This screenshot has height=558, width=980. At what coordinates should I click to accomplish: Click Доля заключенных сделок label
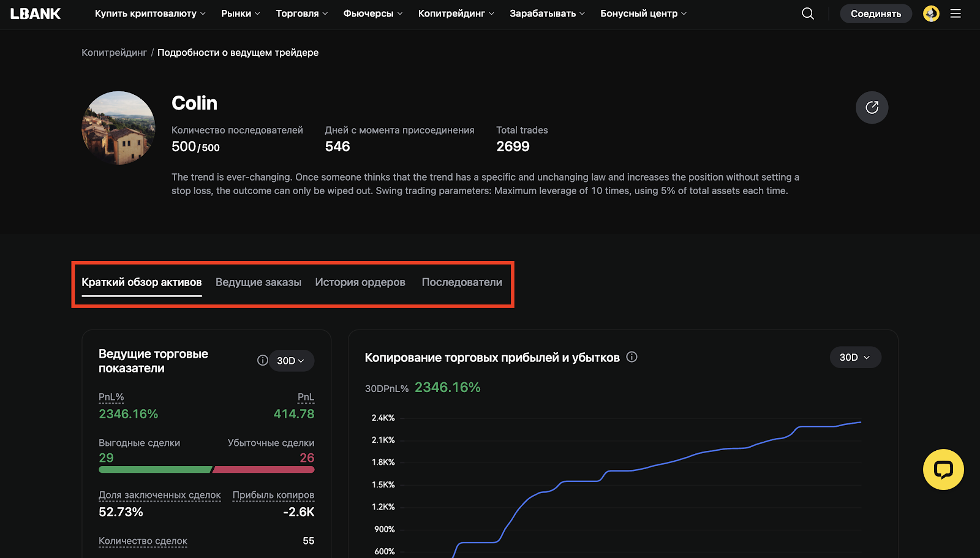point(160,495)
